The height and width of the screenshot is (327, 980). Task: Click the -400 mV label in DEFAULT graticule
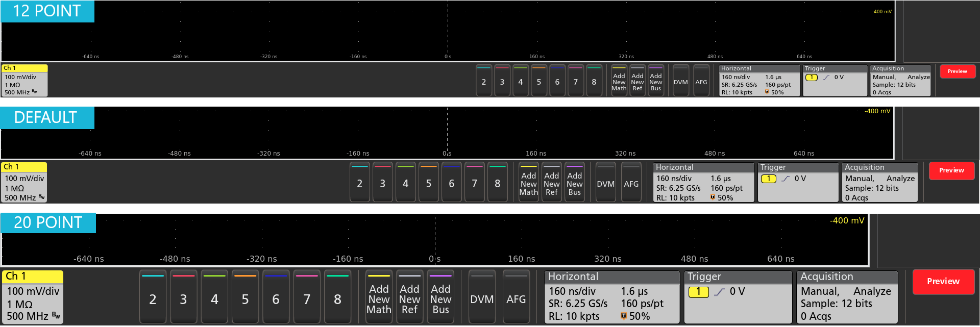pyautogui.click(x=877, y=111)
